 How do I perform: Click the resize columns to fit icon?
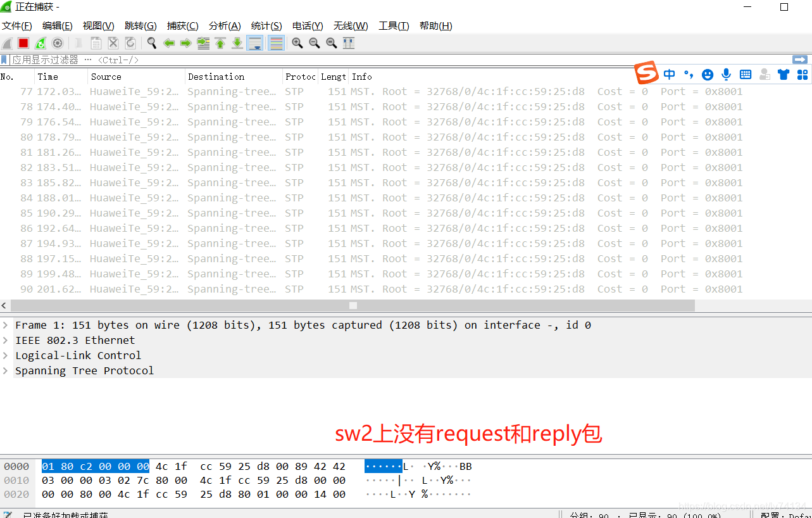[349, 43]
